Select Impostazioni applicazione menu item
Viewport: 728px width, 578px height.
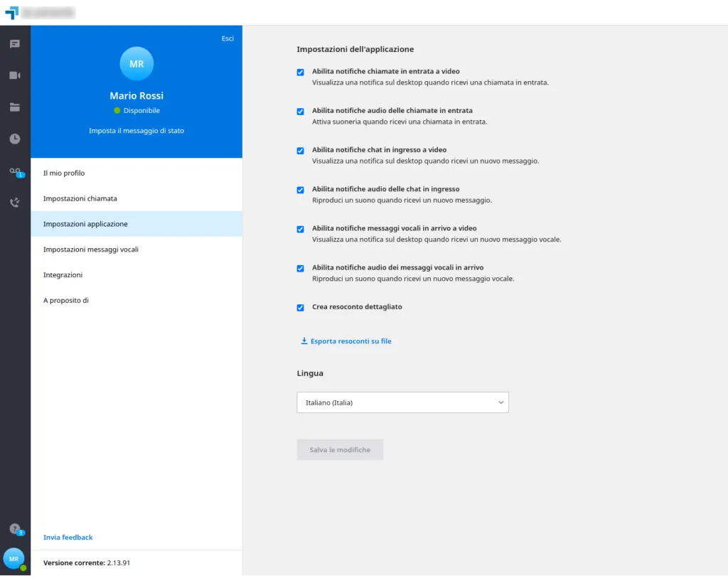point(136,224)
